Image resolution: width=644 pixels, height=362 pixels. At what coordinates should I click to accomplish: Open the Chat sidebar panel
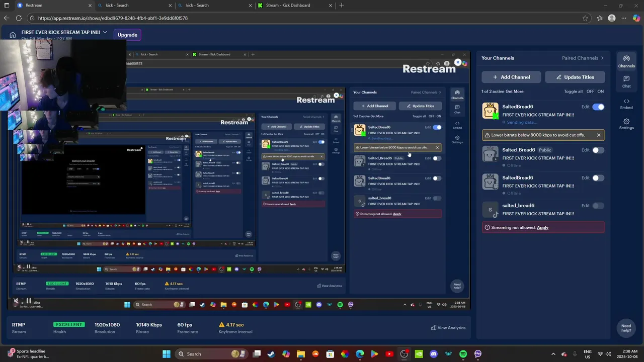(x=626, y=82)
